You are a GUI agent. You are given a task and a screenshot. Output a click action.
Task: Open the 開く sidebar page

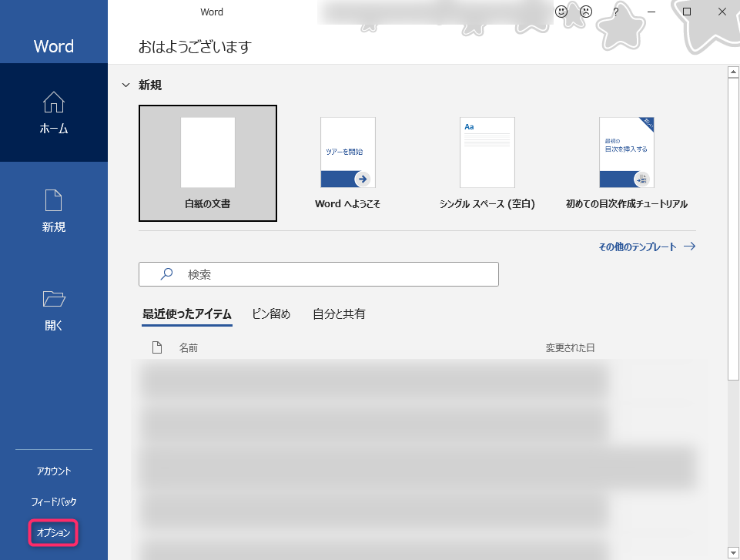(x=54, y=310)
